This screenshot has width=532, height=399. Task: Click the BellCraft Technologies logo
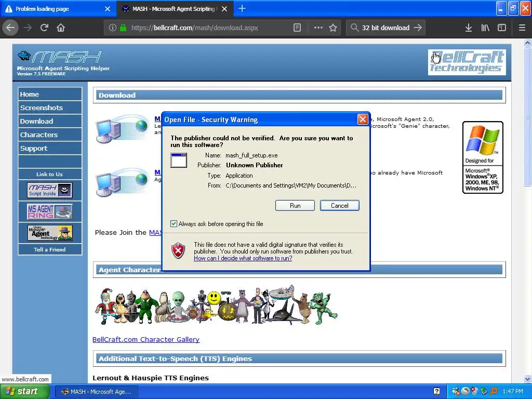[x=467, y=62]
